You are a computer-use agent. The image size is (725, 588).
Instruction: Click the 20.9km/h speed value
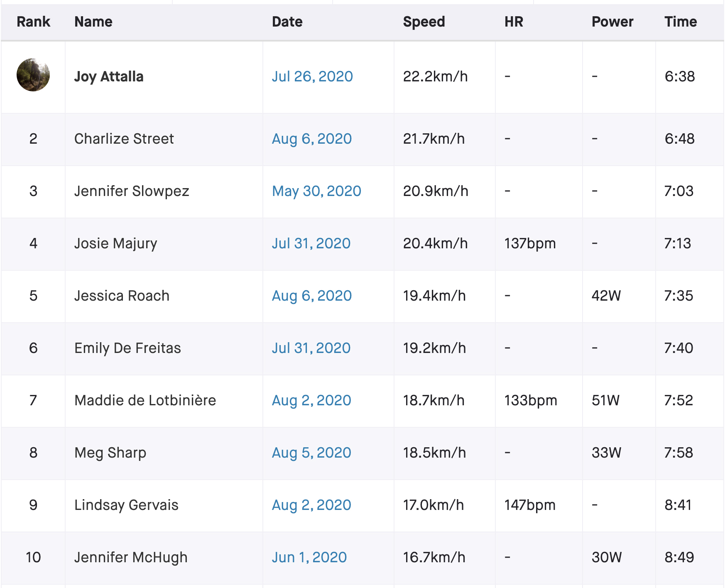click(x=436, y=191)
